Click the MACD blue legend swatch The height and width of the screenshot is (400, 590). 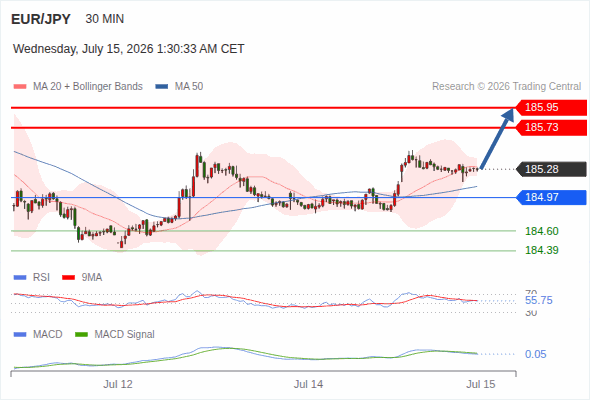point(20,335)
